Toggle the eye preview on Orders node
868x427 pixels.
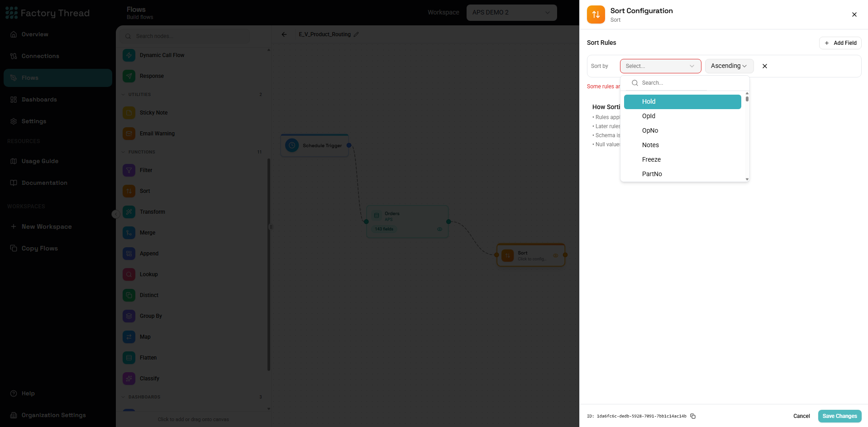pos(439,229)
